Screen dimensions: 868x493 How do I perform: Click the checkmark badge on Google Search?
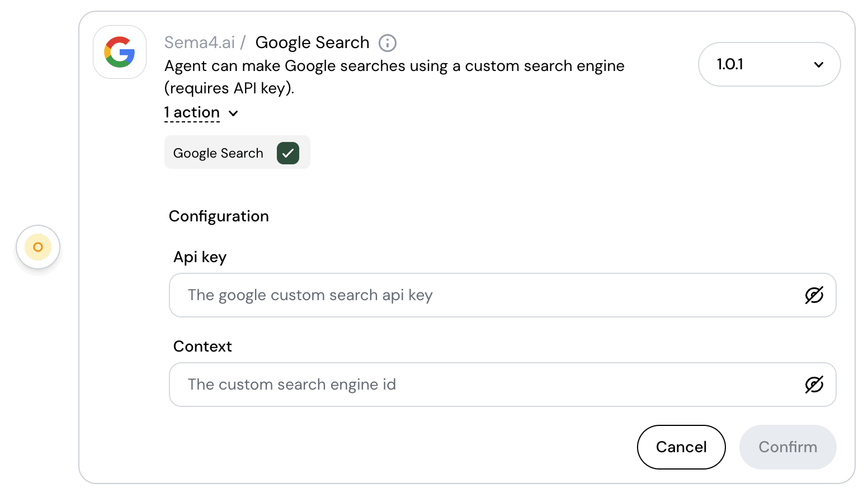[x=288, y=153]
